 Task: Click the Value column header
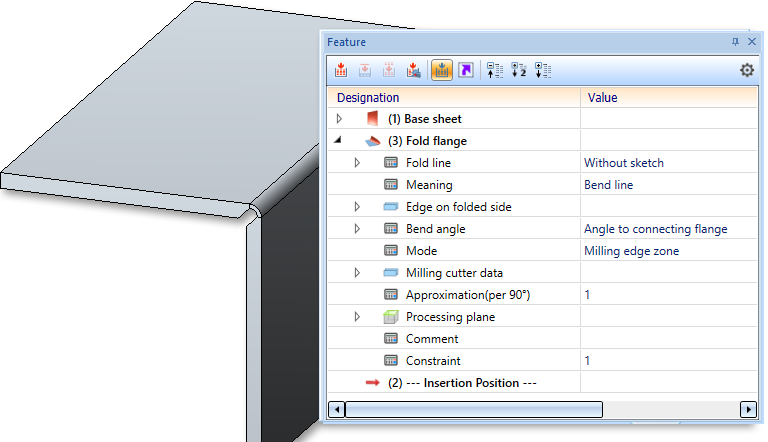click(x=669, y=98)
